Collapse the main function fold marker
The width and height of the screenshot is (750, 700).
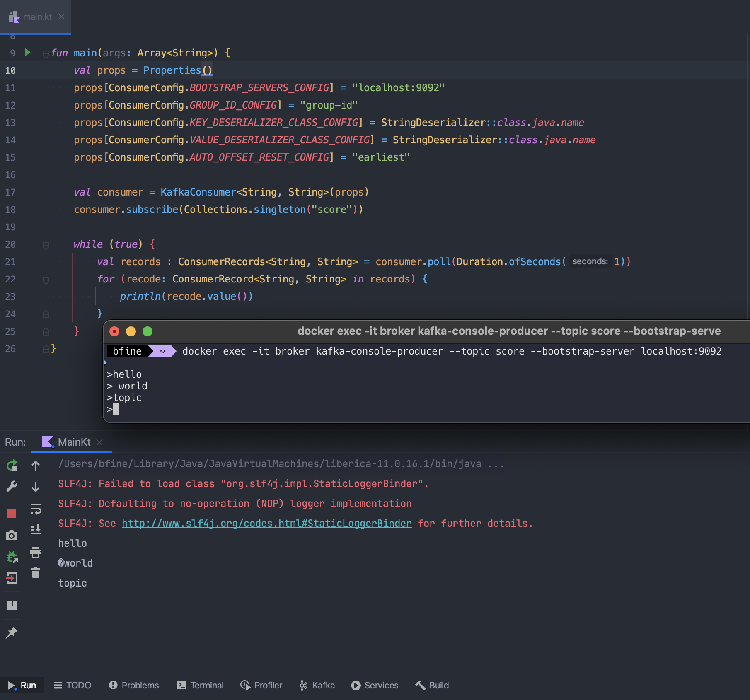(x=46, y=53)
